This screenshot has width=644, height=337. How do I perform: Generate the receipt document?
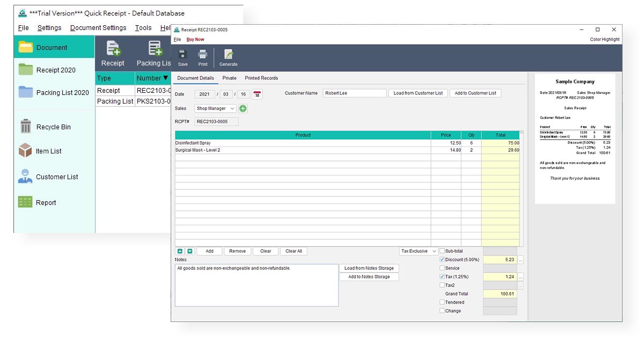pyautogui.click(x=228, y=57)
